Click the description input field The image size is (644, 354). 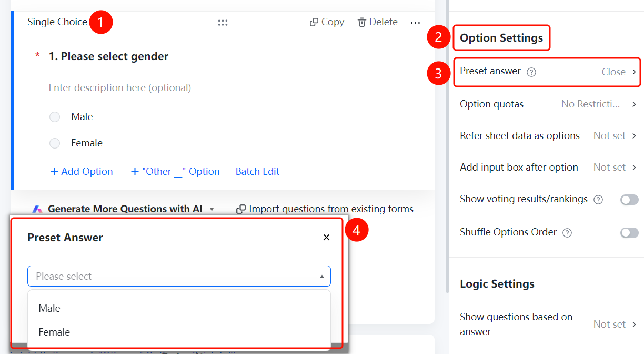tap(120, 87)
